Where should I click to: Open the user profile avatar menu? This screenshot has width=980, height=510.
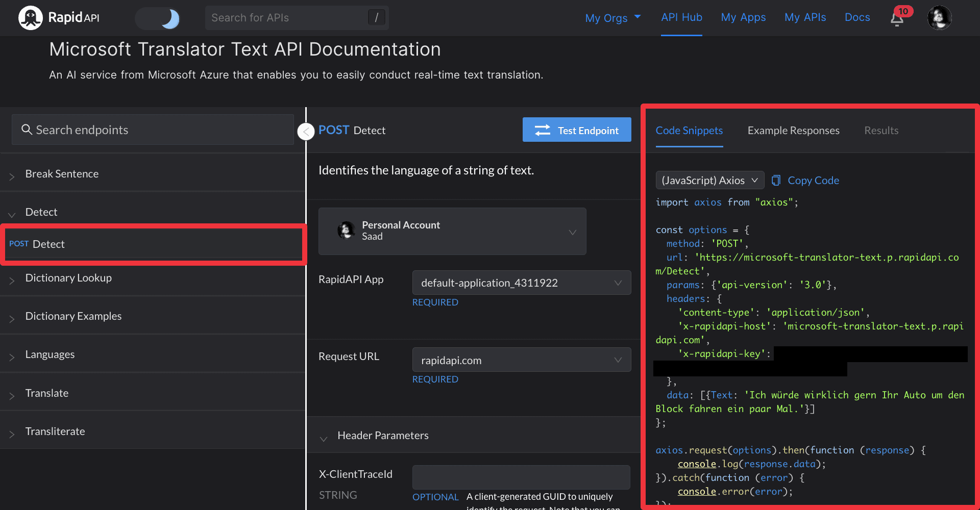(x=939, y=18)
